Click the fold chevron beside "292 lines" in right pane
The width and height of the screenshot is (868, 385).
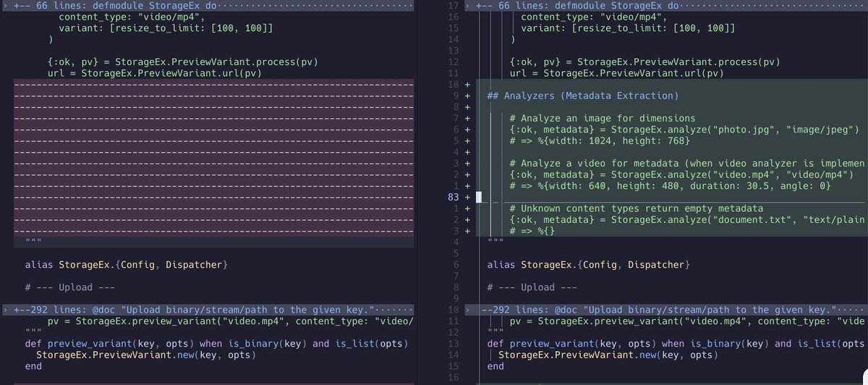coord(469,310)
